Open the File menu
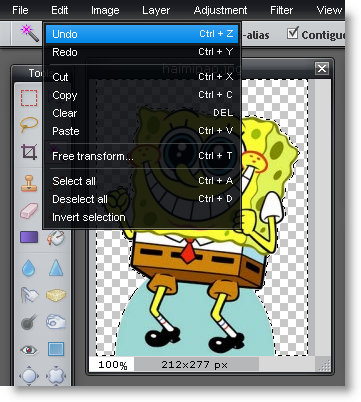 pos(20,10)
